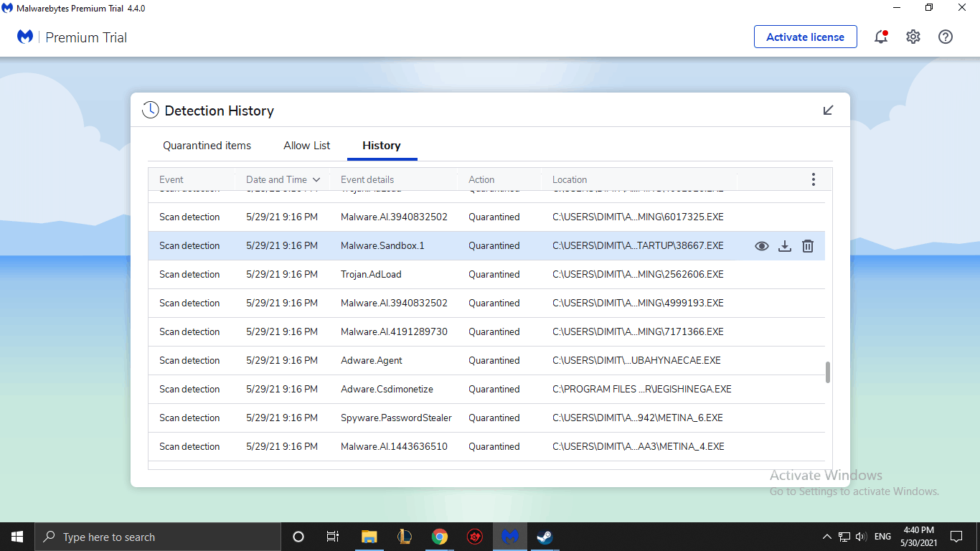Viewport: 980px width, 551px height.
Task: Select the History tab
Action: pos(382,146)
